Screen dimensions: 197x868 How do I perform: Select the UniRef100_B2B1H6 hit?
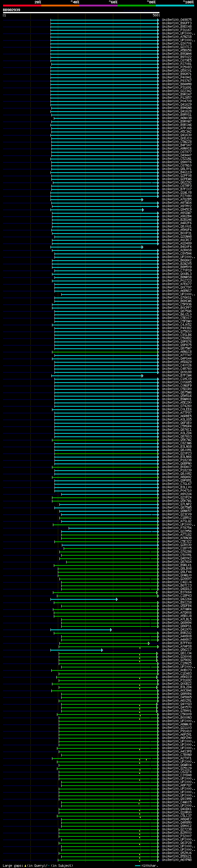click(176, 220)
